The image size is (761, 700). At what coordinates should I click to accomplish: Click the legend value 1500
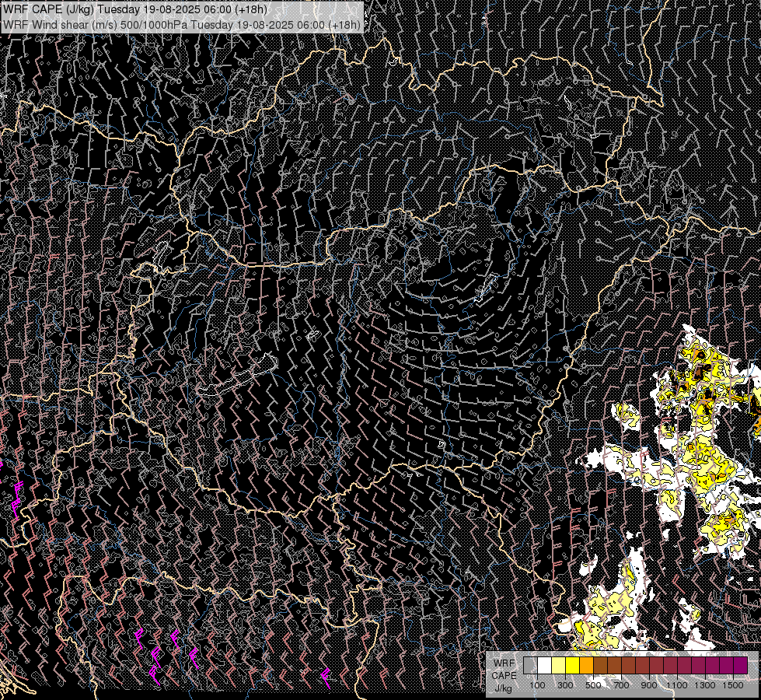point(733,685)
